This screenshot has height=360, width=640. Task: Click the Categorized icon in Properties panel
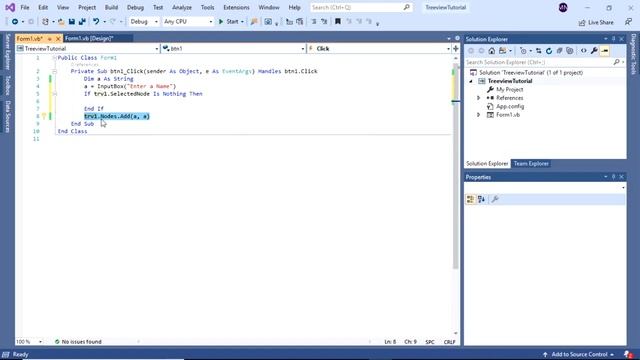click(471, 199)
